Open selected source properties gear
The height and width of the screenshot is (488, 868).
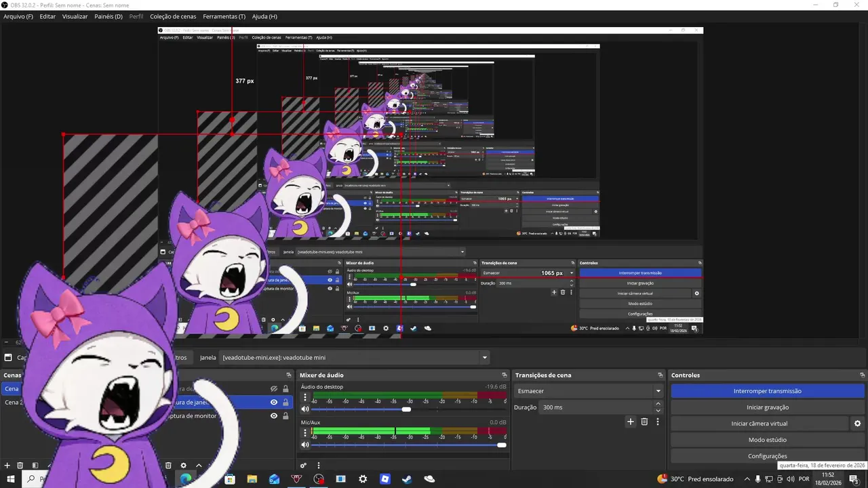(x=183, y=466)
